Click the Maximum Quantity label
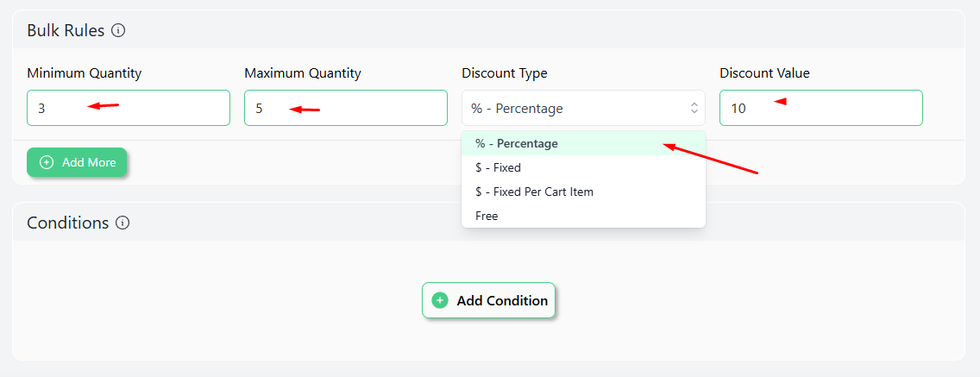The image size is (980, 377). tap(303, 73)
